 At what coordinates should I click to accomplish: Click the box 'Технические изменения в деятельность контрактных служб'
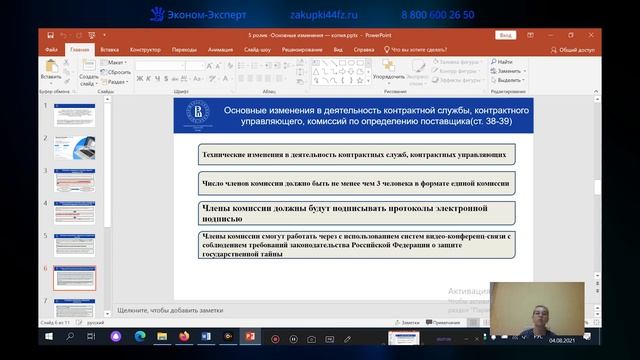pos(357,155)
